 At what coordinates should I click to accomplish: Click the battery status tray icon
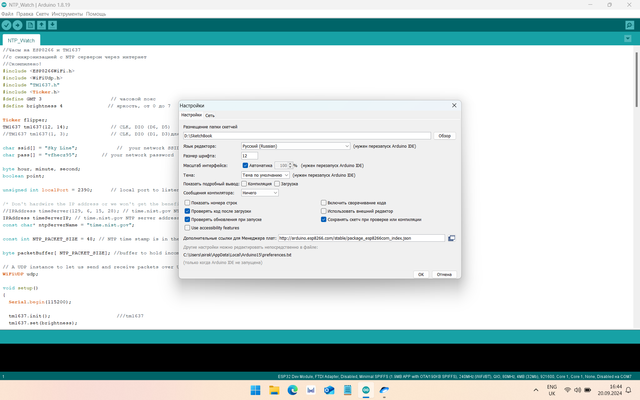pyautogui.click(x=587, y=390)
